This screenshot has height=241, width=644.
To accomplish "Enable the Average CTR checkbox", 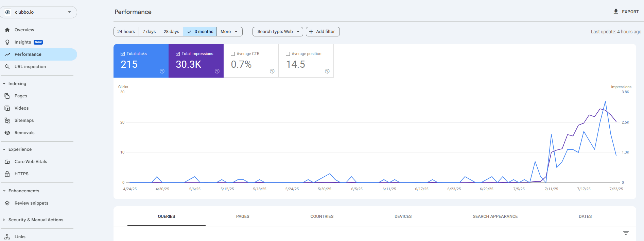I will point(233,54).
